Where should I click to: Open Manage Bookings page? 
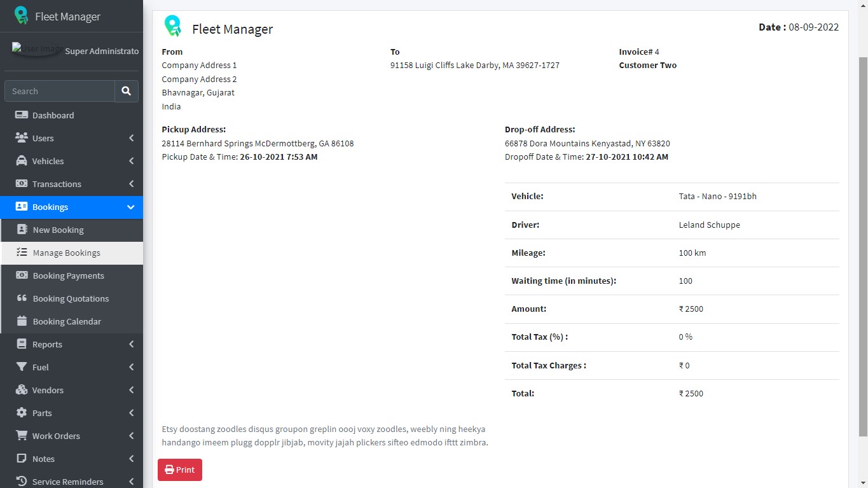[72, 253]
